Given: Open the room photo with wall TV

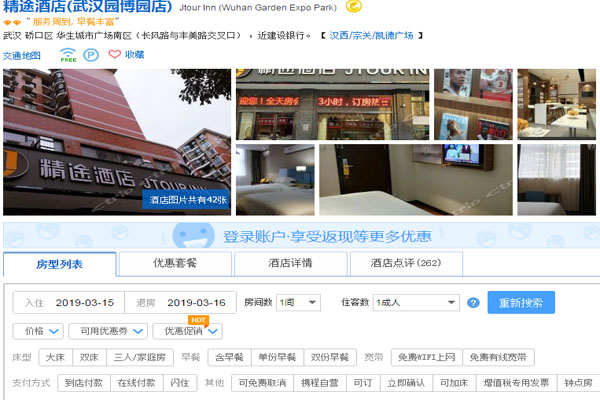Looking at the screenshot, I should click(x=416, y=180).
